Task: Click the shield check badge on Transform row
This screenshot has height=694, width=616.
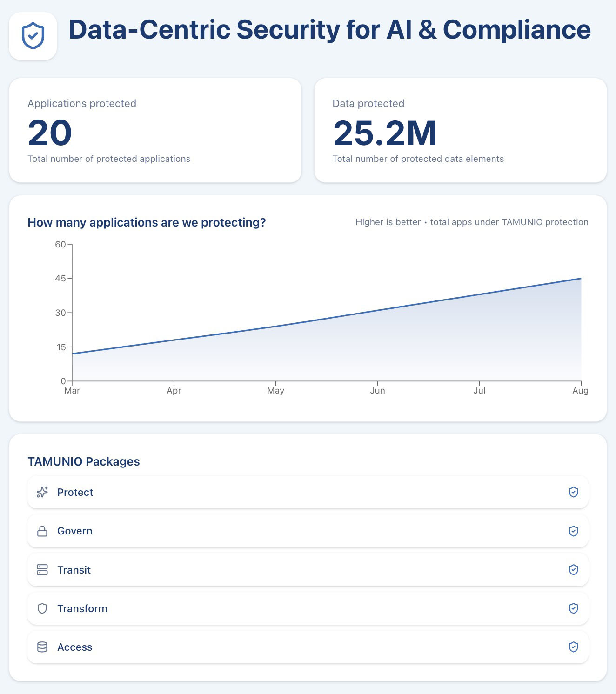Action: (573, 608)
